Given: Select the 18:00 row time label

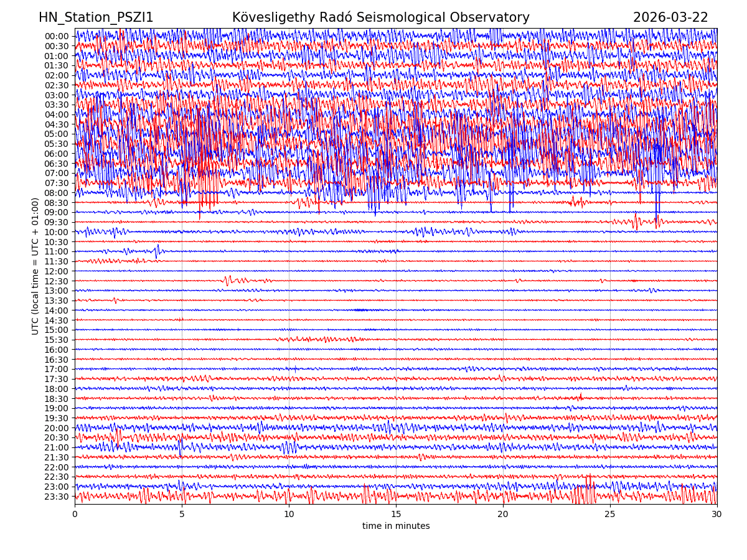Looking at the screenshot, I should [x=56, y=389].
